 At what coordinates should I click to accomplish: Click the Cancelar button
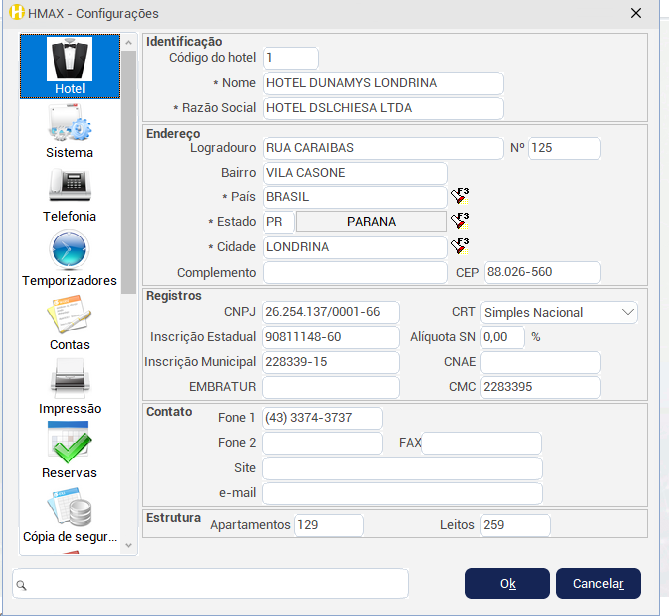click(598, 583)
